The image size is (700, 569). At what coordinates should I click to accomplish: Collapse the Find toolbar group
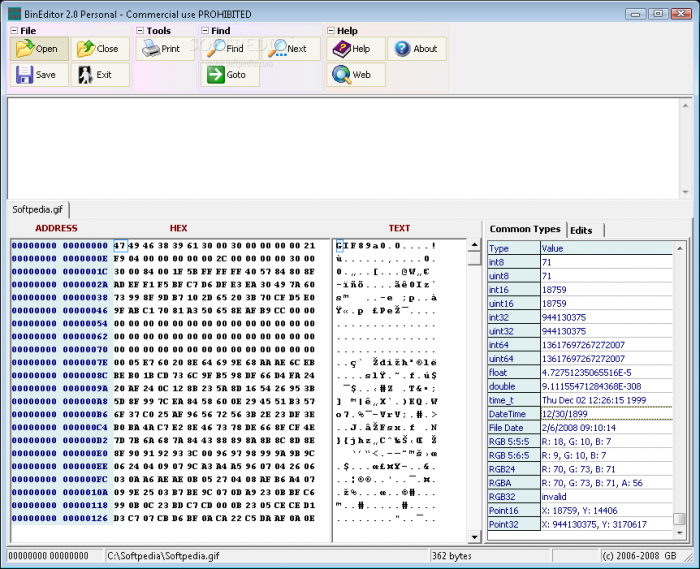204,31
